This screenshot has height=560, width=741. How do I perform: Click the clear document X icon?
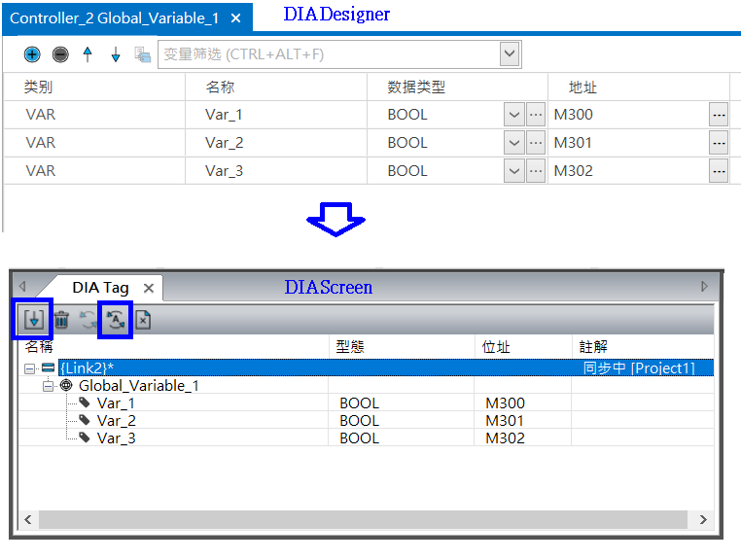(x=143, y=320)
